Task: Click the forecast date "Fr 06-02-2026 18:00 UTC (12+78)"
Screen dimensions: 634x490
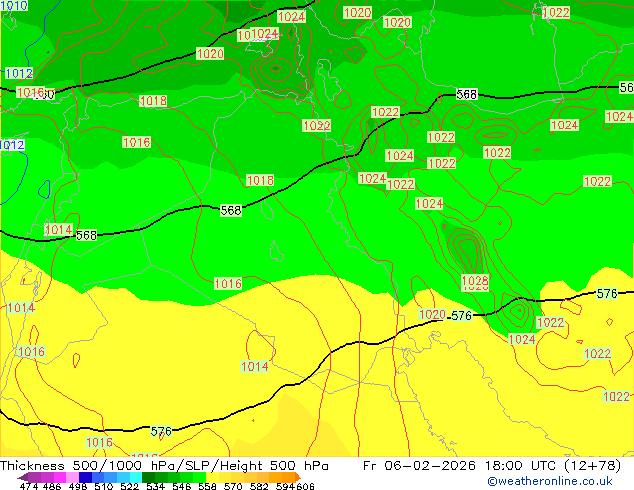Action: [492, 466]
